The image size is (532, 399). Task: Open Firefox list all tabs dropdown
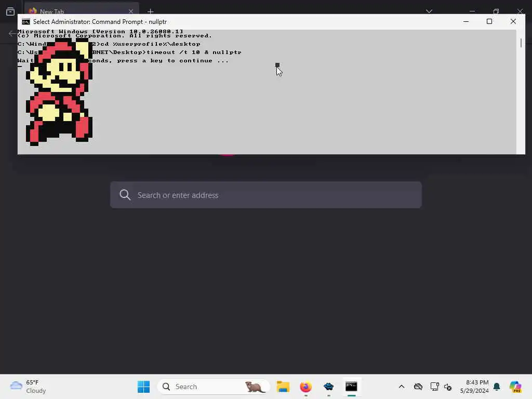pyautogui.click(x=429, y=11)
